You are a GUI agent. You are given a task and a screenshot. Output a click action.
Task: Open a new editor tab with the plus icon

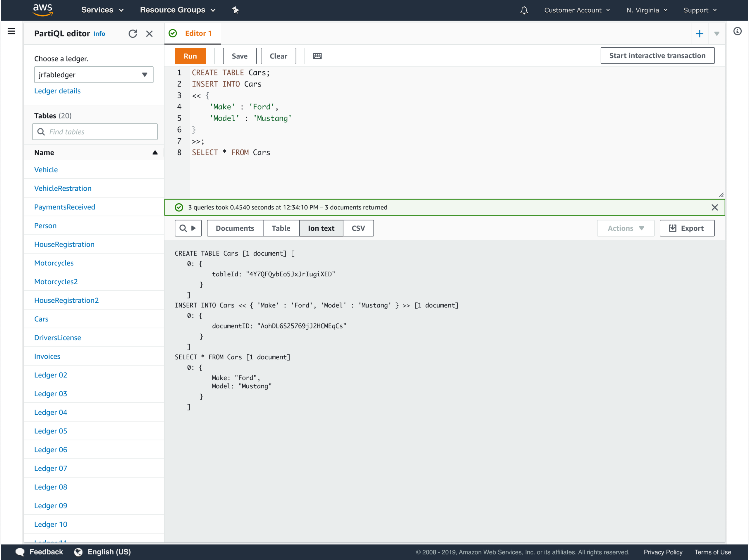pos(700,34)
